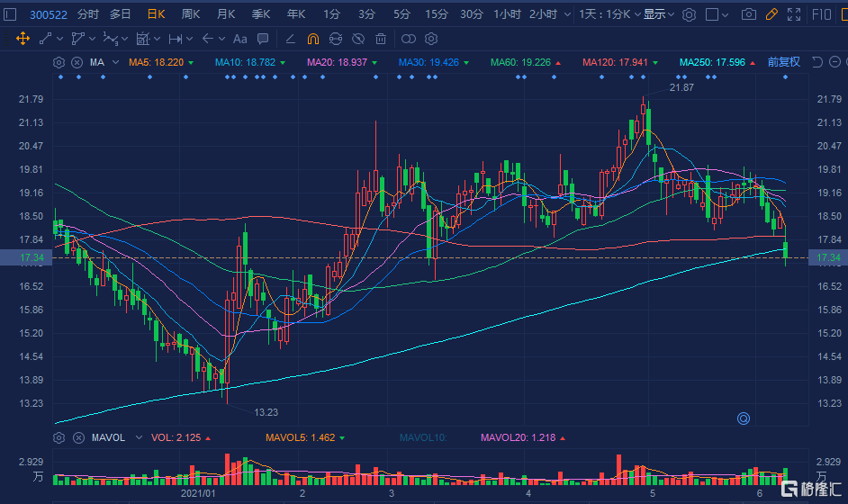Toggle the magnet snap tool
This screenshot has height=504, width=848.
click(x=312, y=39)
